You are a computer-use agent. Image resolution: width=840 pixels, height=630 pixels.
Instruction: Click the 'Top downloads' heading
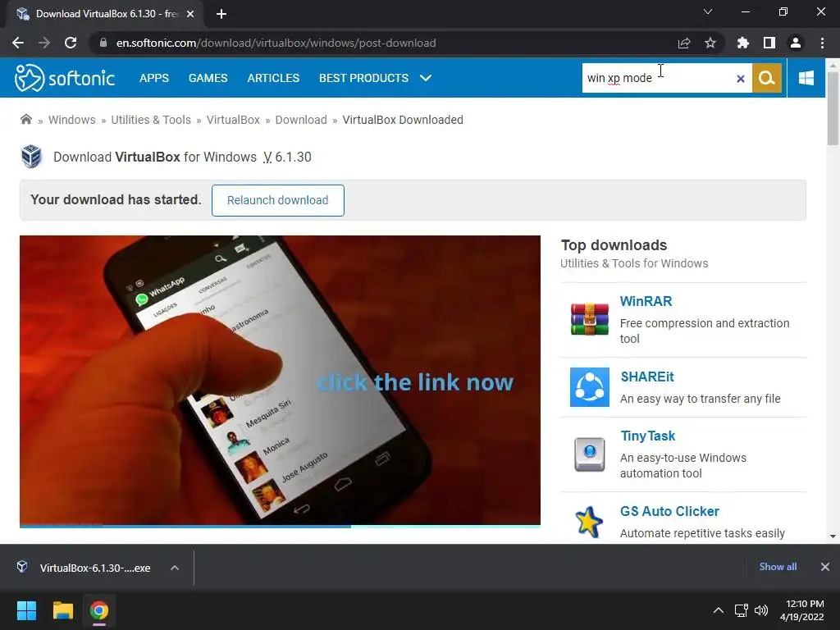pos(614,245)
